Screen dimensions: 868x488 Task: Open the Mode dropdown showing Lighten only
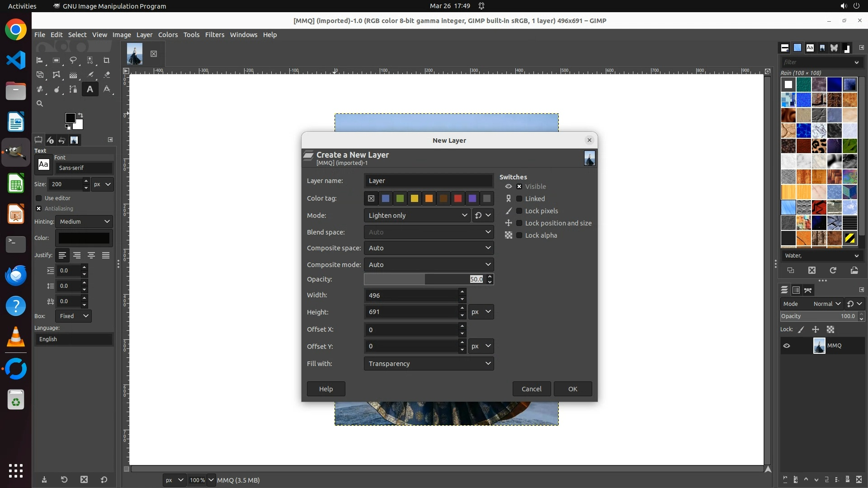point(417,216)
